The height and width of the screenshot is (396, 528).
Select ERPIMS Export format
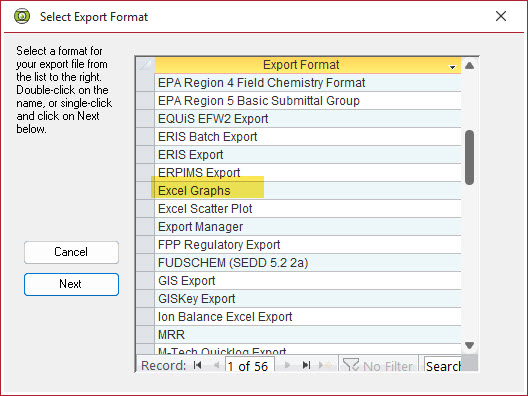pyautogui.click(x=308, y=173)
